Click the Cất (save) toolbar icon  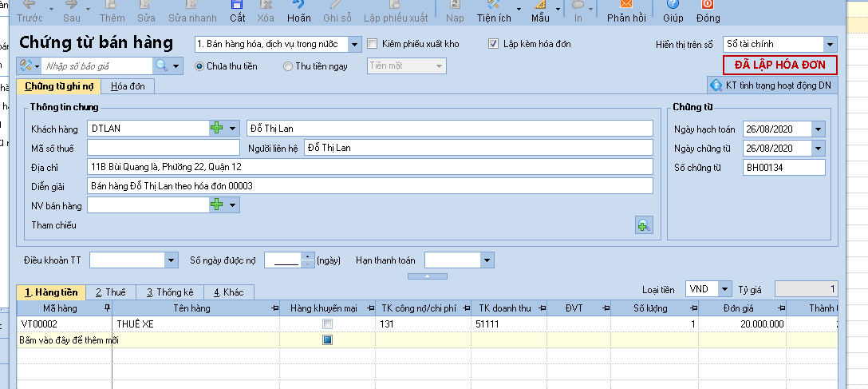click(x=237, y=11)
